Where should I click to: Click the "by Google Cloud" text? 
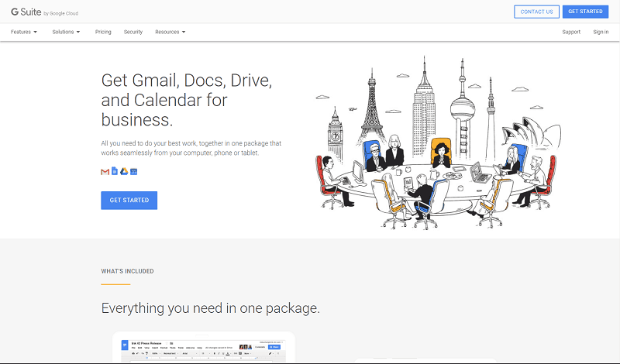[x=61, y=13]
